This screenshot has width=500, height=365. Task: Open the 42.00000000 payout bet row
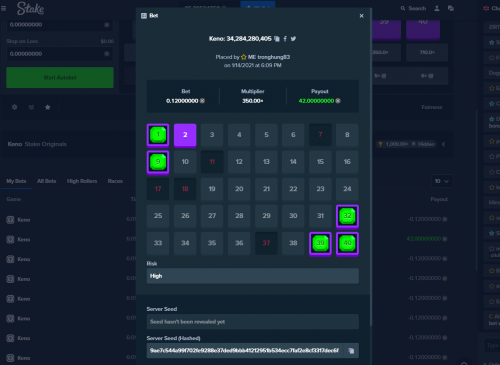(227, 239)
